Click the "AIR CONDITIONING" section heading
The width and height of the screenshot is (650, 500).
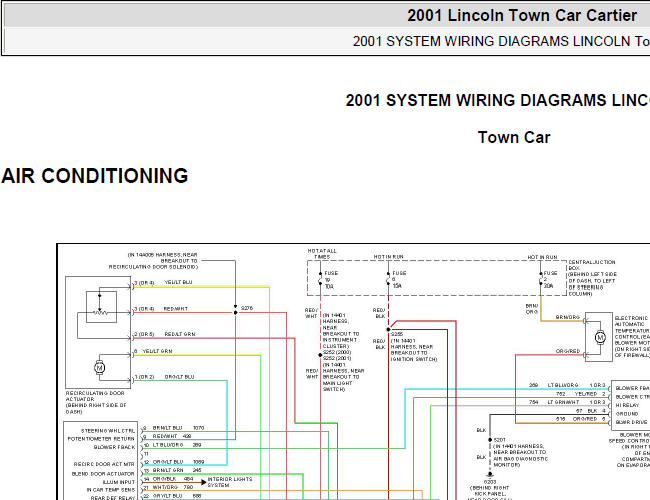click(95, 176)
